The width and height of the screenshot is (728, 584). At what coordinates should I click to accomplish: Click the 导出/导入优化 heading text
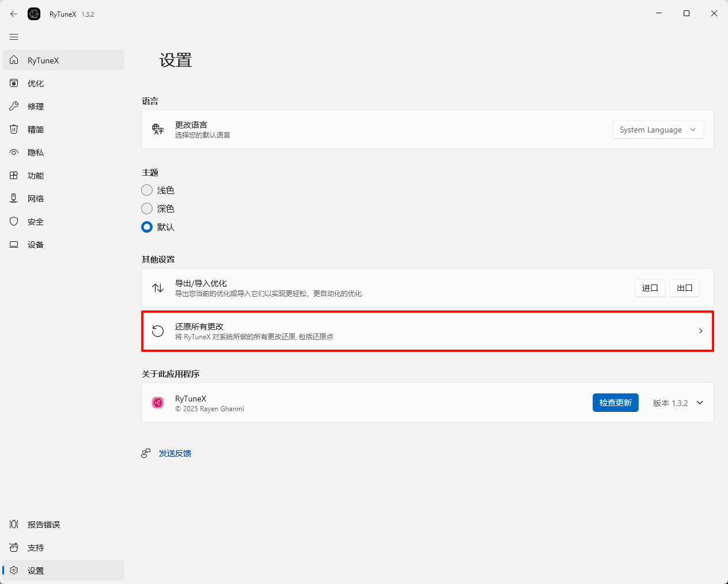201,283
